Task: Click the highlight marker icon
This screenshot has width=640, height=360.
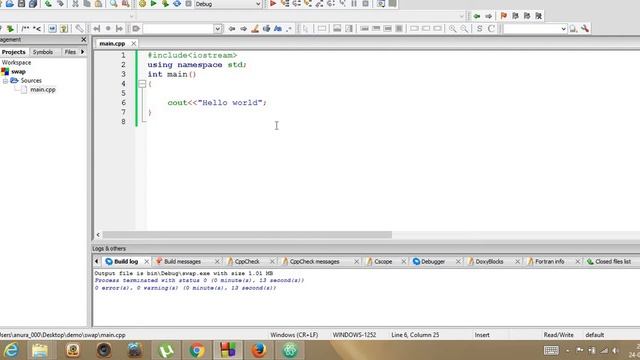Action: coord(255,29)
